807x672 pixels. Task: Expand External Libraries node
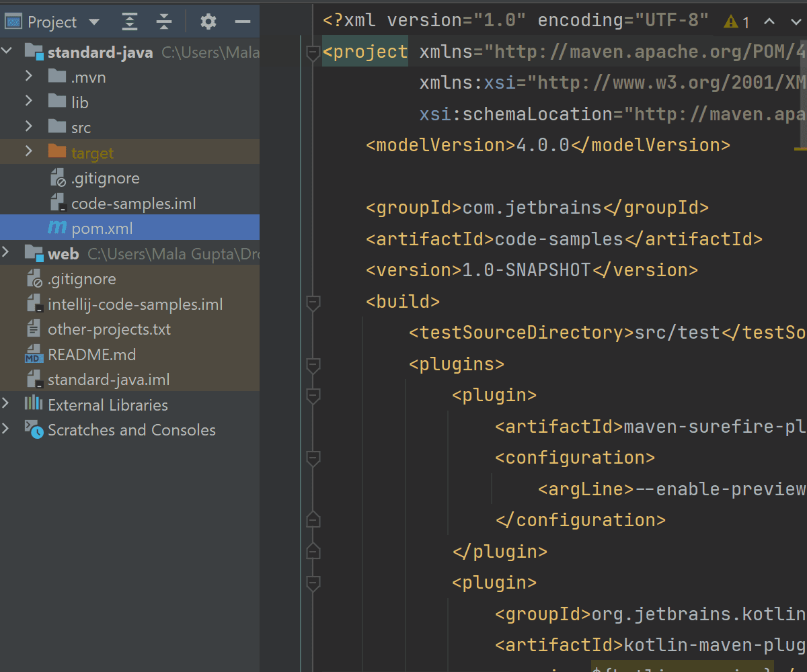point(6,404)
